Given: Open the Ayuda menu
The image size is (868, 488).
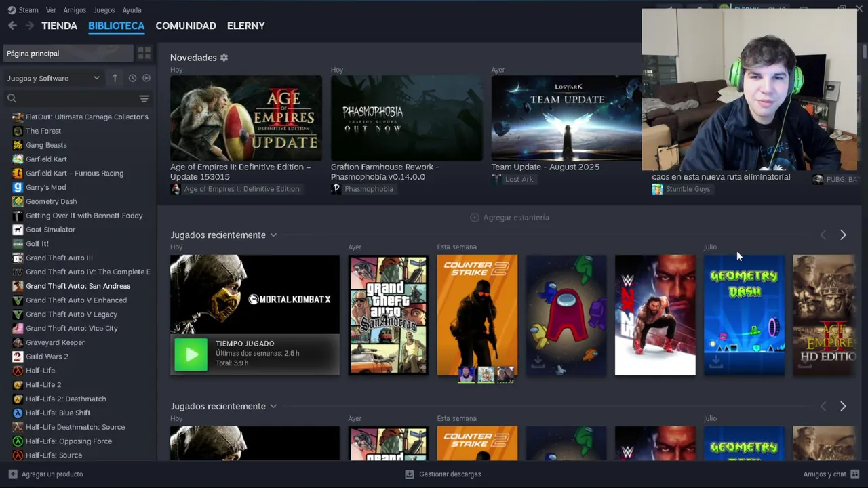Looking at the screenshot, I should point(132,10).
